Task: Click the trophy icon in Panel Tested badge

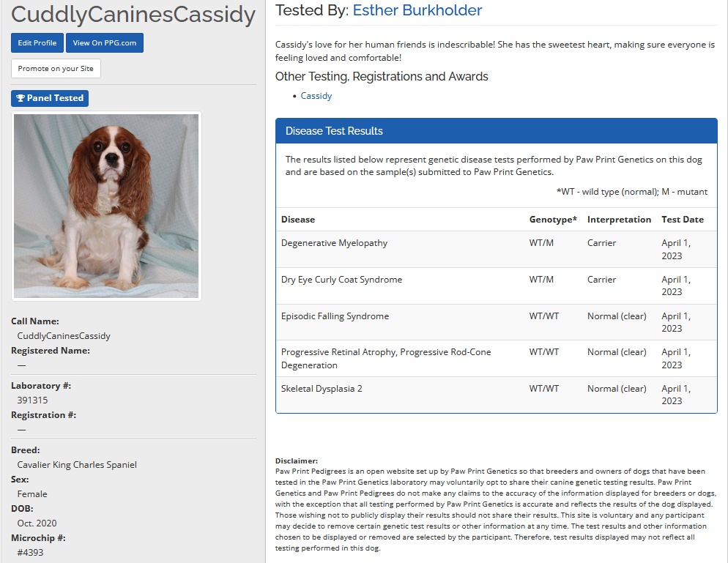Action: [21, 98]
